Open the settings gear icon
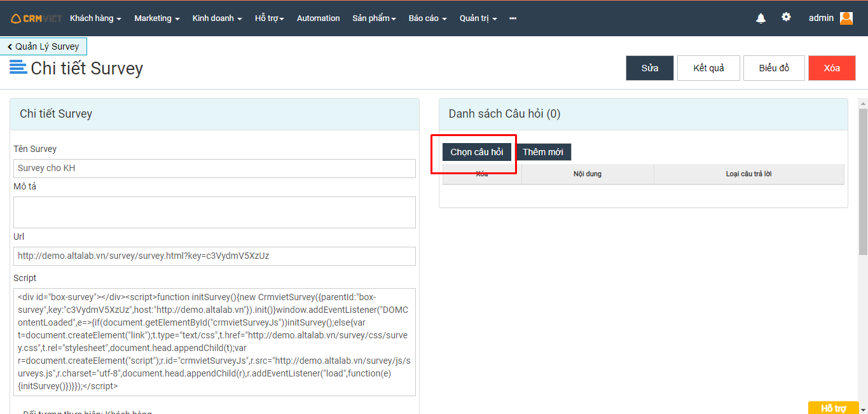Image resolution: width=868 pixels, height=414 pixels. click(786, 17)
